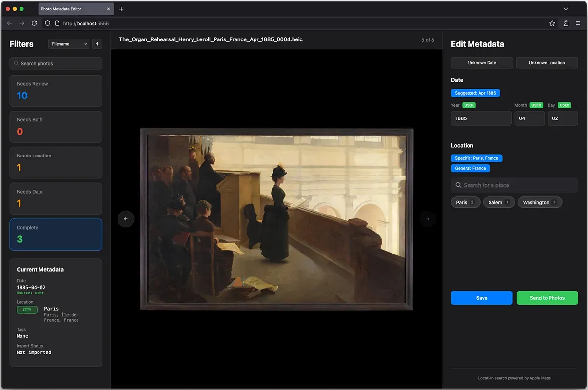Screen dimensions: 588x390
Task: Click the browser forward arrow
Action: [22, 23]
